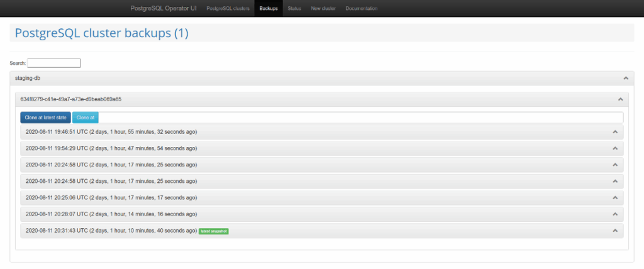Click the Clone at timestamp input field

[x=360, y=118]
